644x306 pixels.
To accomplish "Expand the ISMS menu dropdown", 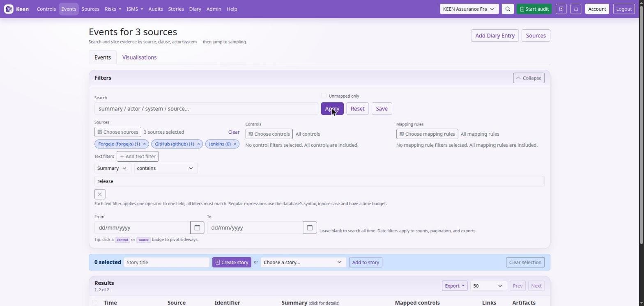I will 135,9.
